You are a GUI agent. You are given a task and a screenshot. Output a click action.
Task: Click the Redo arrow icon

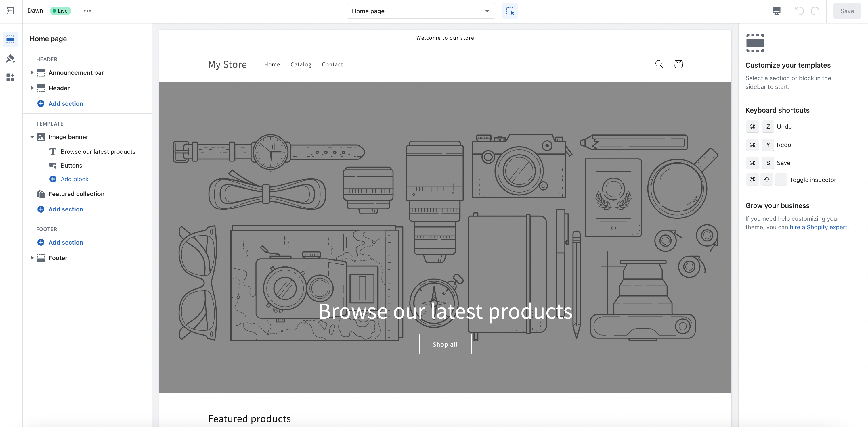[x=815, y=11]
